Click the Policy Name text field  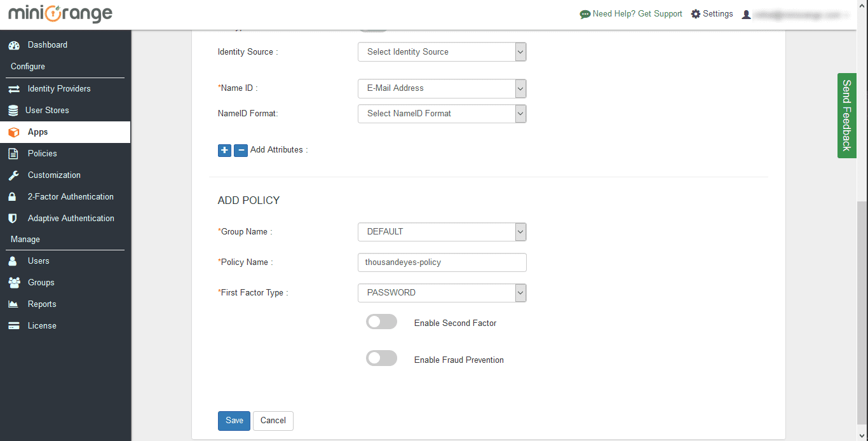point(442,262)
